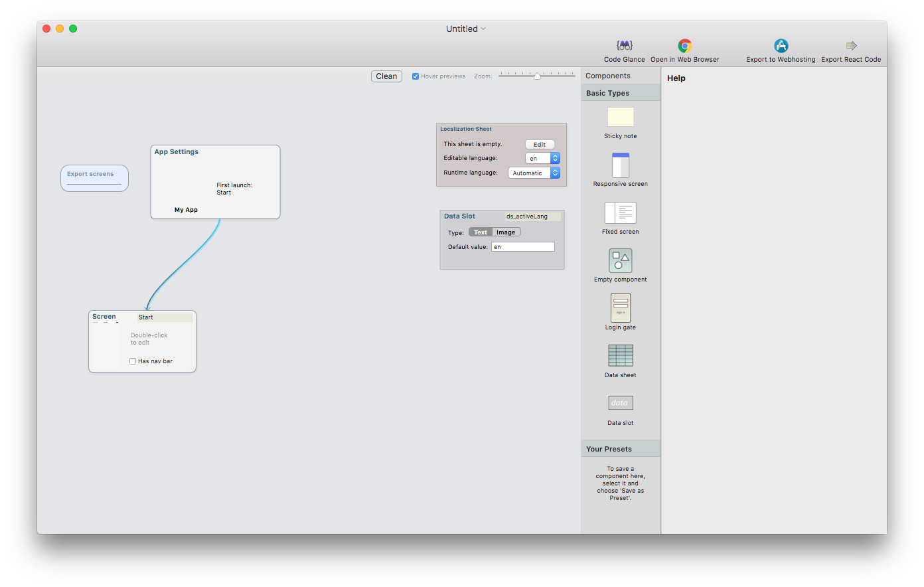This screenshot has width=924, height=587.
Task: Open the Editable language dropdown
Action: point(542,159)
